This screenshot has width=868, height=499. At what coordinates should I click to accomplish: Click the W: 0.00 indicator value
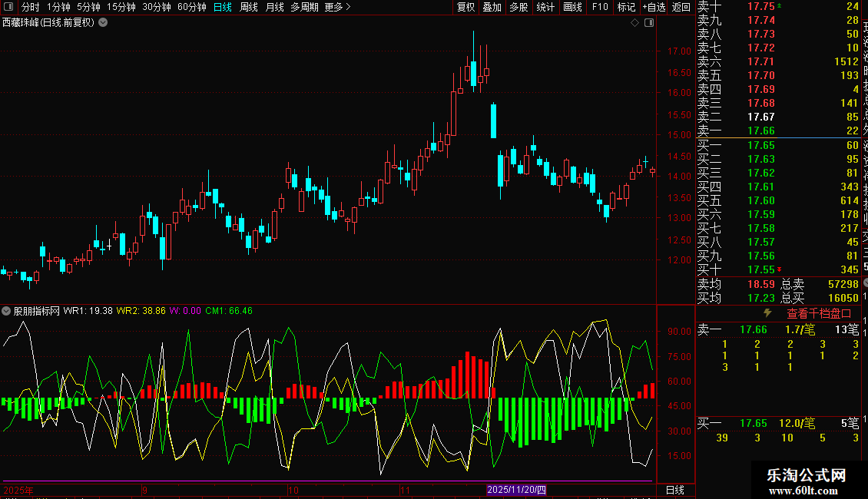(185, 311)
